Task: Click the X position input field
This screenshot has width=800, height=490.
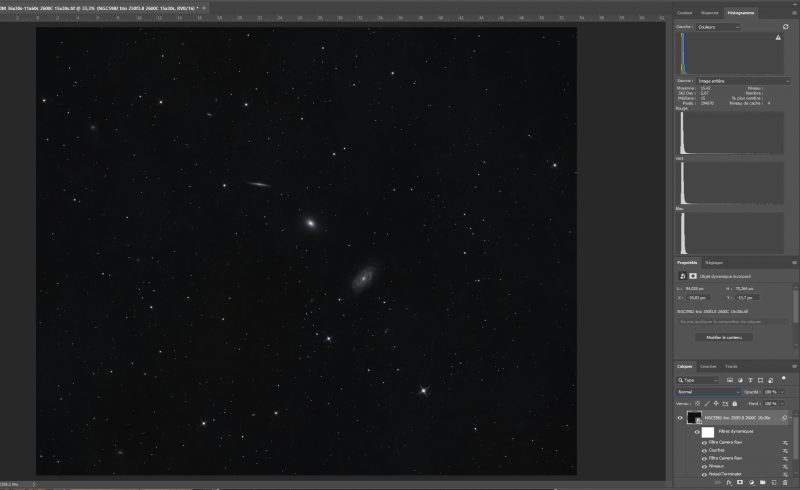Action: (x=697, y=298)
